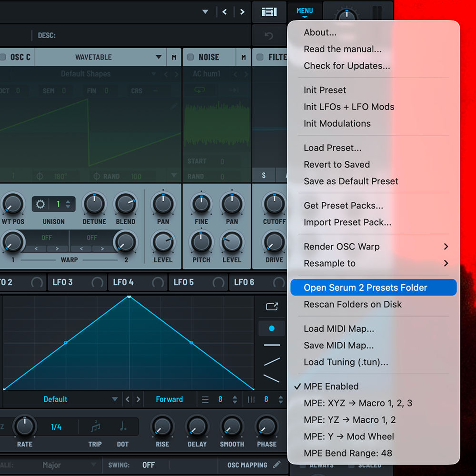Click the MENU button

click(x=305, y=11)
